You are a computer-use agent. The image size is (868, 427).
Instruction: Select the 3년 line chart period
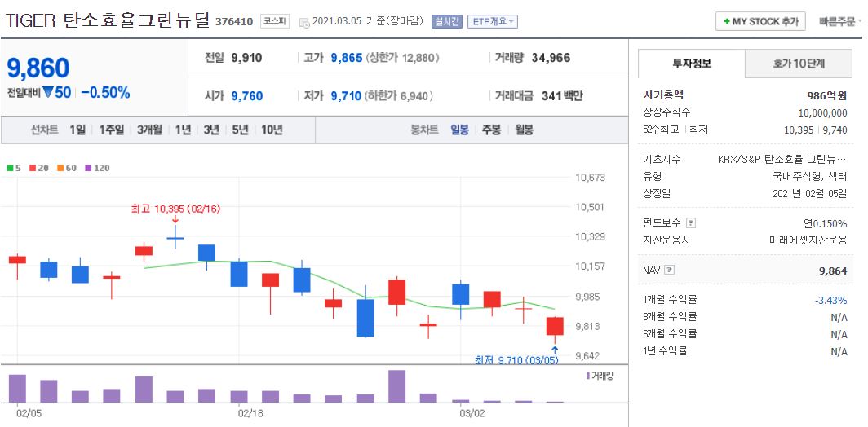211,130
